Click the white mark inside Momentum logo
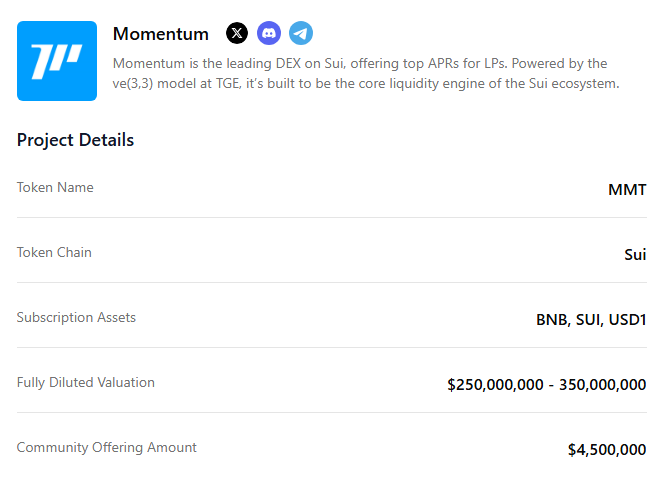Viewport: 664px width, 478px height. 57,61
